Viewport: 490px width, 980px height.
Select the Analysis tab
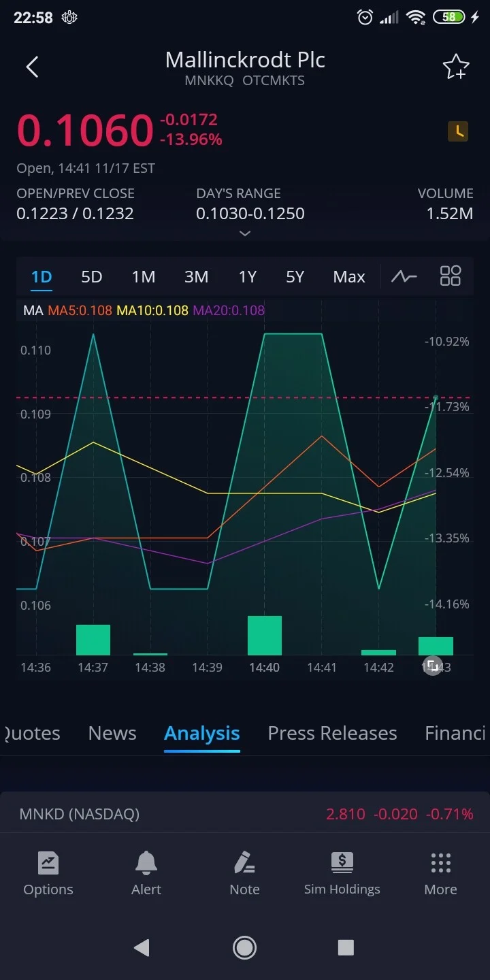pyautogui.click(x=202, y=733)
